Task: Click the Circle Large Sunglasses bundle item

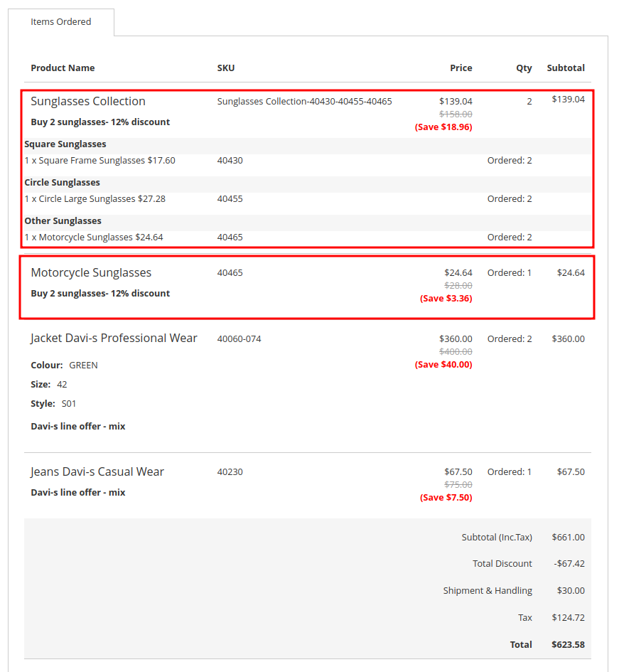Action: point(95,199)
